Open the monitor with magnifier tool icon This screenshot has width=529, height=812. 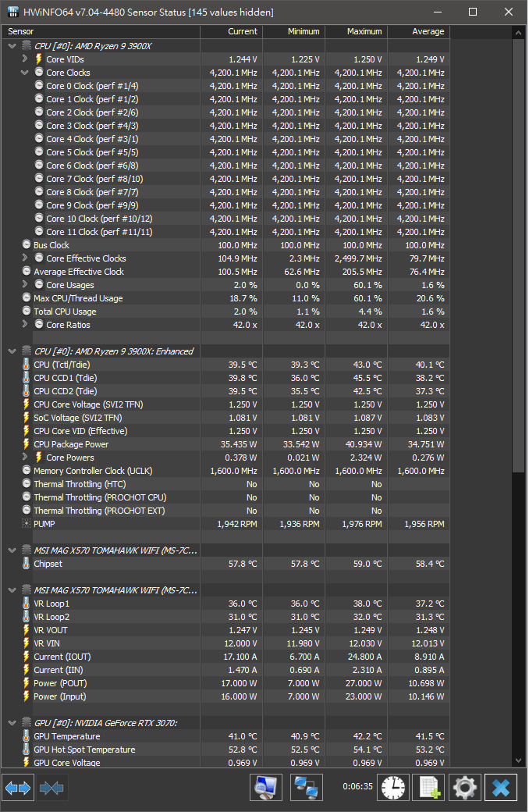click(265, 788)
